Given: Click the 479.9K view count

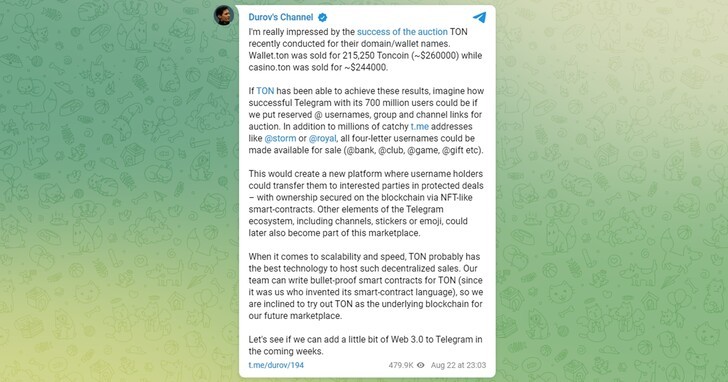Looking at the screenshot, I should tap(401, 365).
